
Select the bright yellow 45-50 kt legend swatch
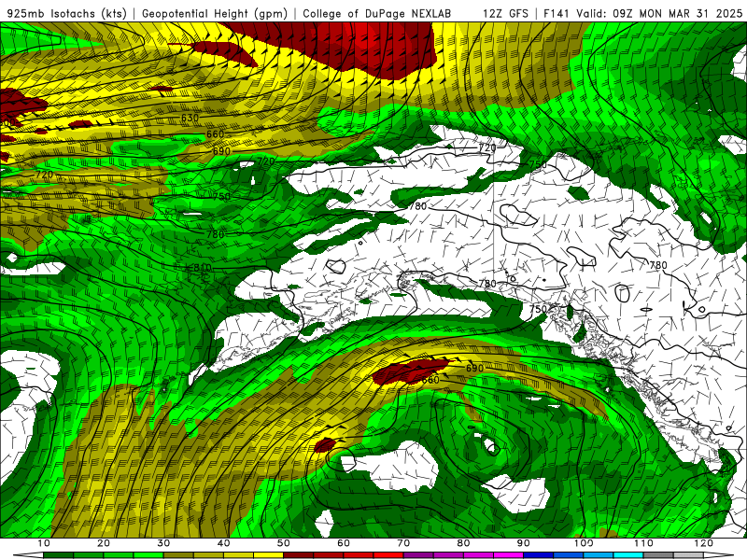click(269, 555)
